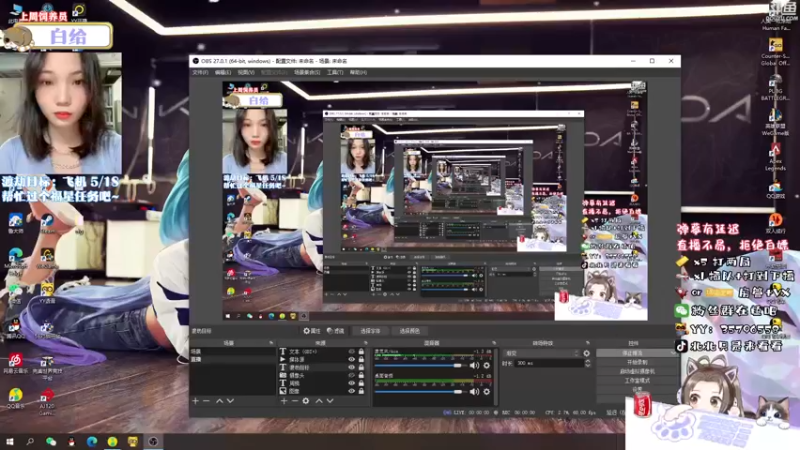Add a new scene with plus icon
The height and width of the screenshot is (450, 800).
[195, 401]
